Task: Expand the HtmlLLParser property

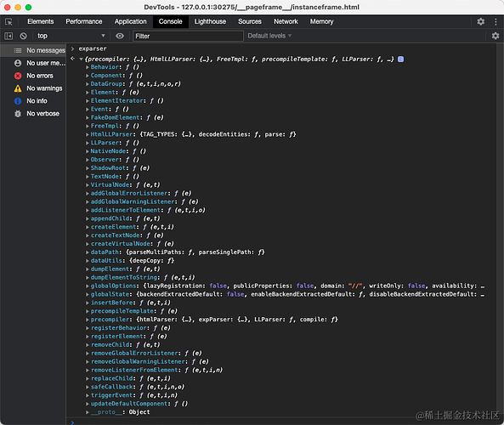Action: point(87,134)
